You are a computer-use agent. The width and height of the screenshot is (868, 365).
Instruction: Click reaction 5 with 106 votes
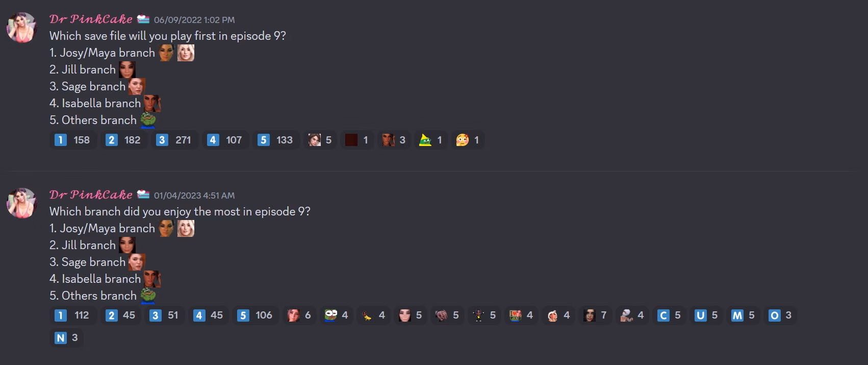(x=256, y=315)
